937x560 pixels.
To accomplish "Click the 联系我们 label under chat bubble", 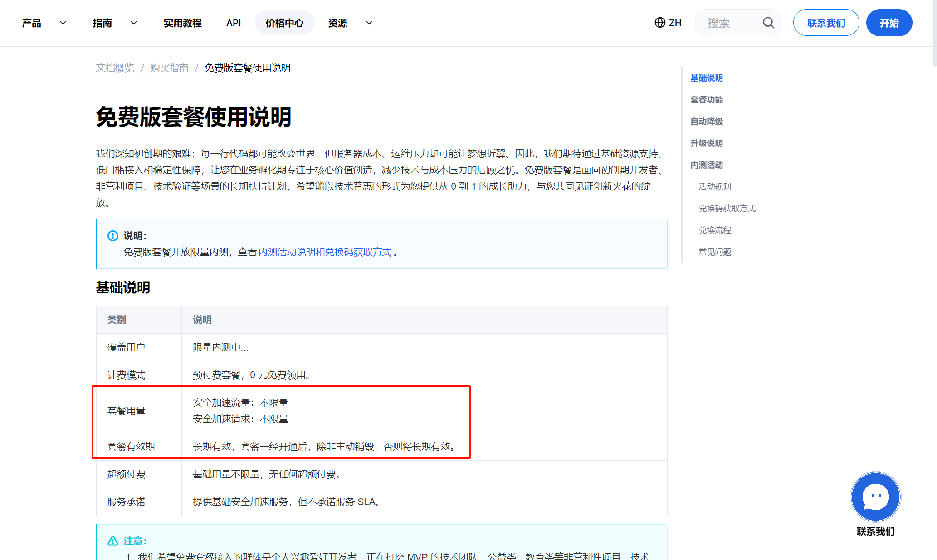I will tap(875, 531).
